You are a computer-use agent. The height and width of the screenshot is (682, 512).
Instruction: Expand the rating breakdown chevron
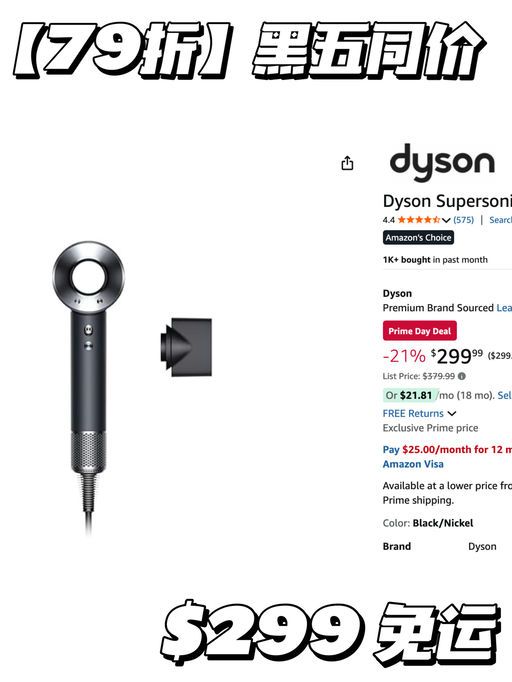point(446,220)
